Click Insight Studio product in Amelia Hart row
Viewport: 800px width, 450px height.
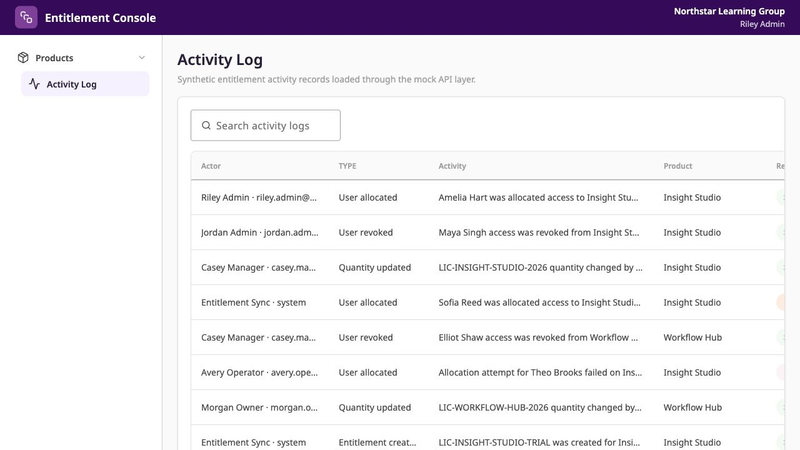click(x=692, y=197)
